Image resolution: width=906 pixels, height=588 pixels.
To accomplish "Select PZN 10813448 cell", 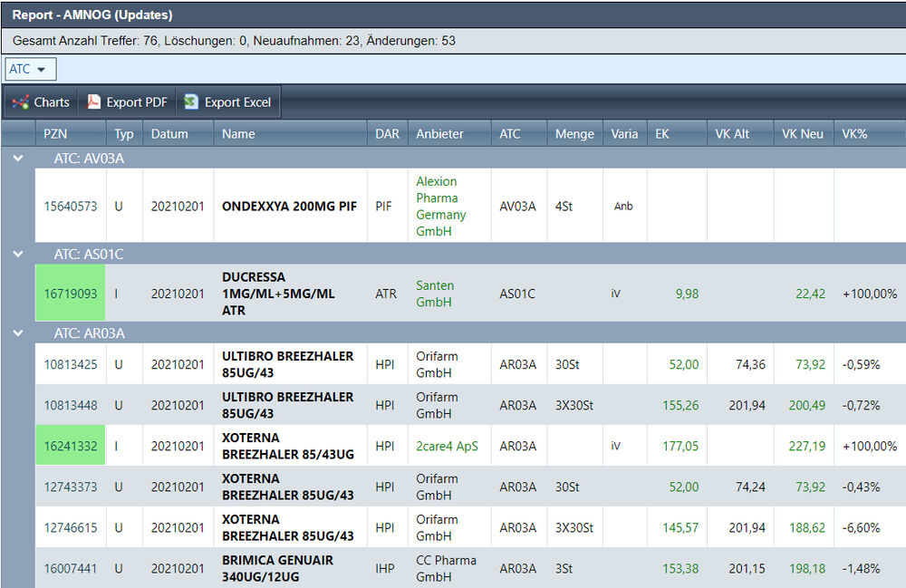I will 71,406.
